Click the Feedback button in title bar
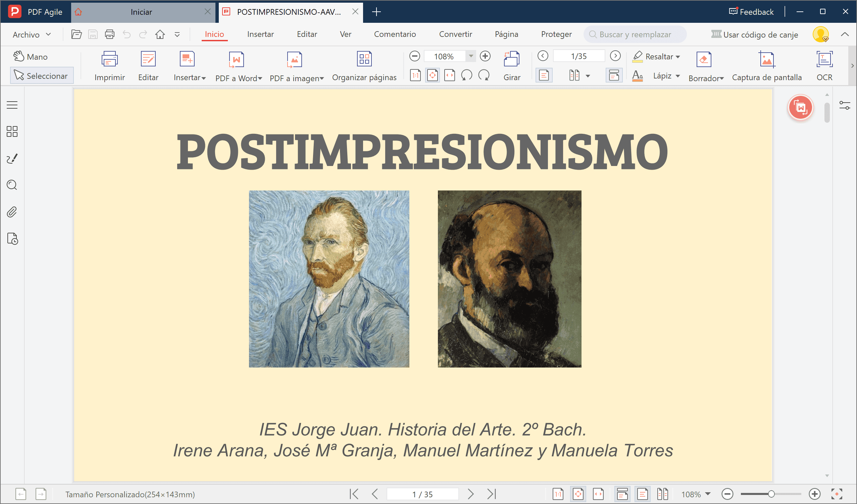 click(751, 11)
